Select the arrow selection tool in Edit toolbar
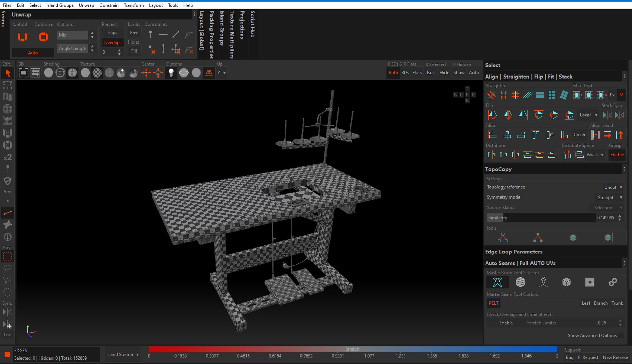The height and width of the screenshot is (364, 632). [7, 73]
